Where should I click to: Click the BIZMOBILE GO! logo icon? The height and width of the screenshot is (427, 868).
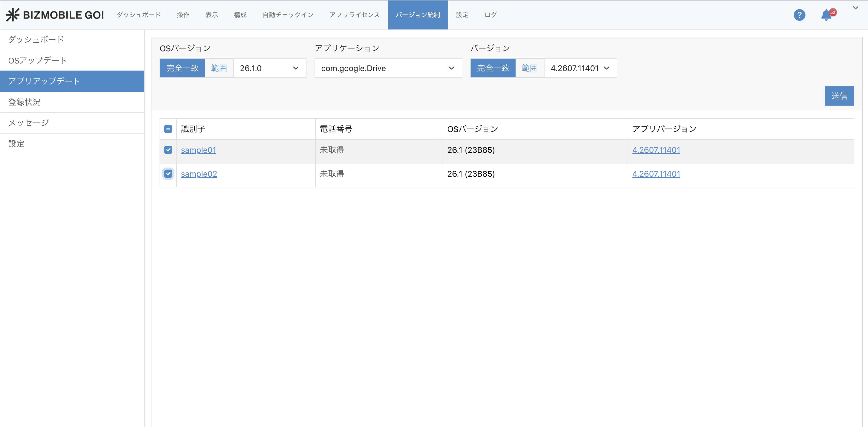[x=13, y=15]
